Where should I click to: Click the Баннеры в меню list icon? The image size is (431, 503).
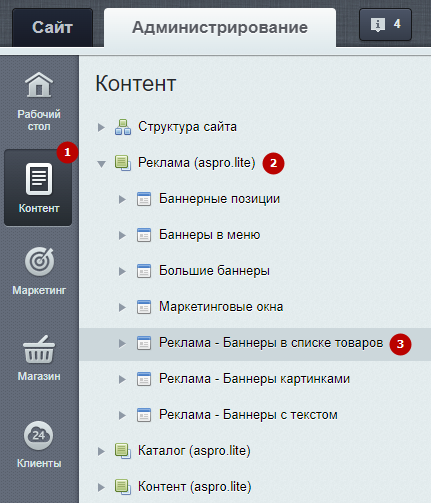(x=144, y=235)
